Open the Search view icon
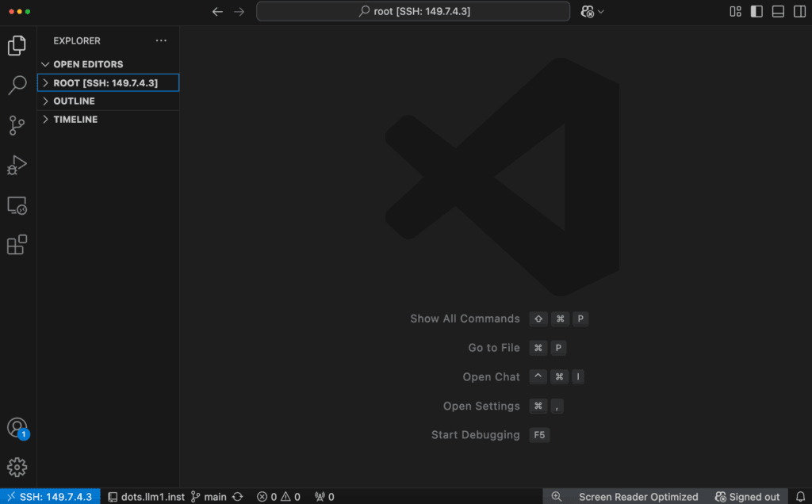This screenshot has width=812, height=504. click(17, 86)
